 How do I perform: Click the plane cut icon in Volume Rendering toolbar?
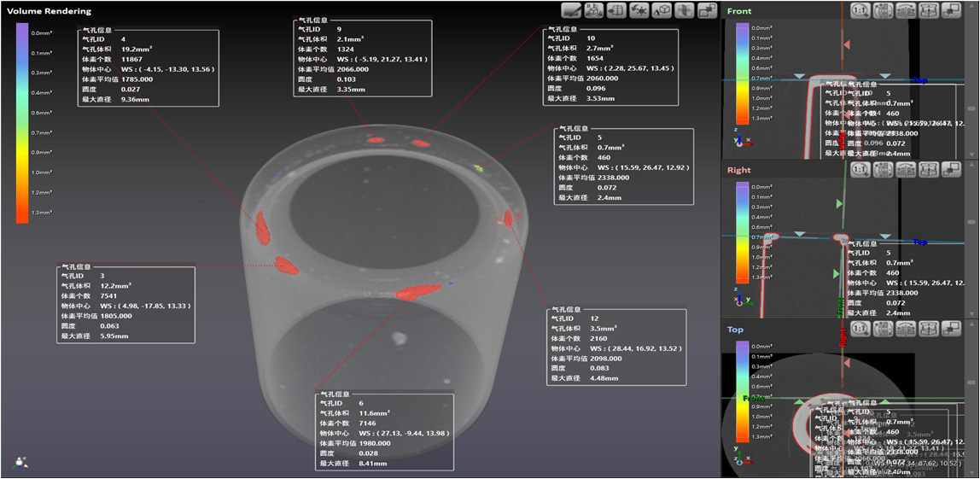click(684, 10)
